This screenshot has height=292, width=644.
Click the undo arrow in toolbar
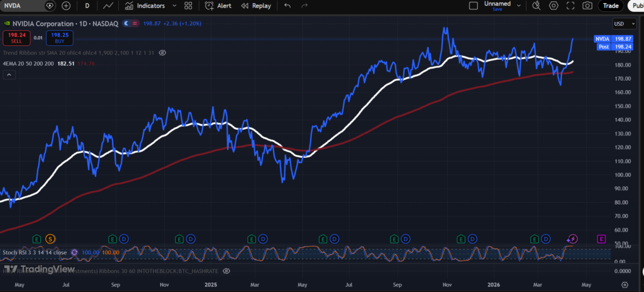point(287,6)
